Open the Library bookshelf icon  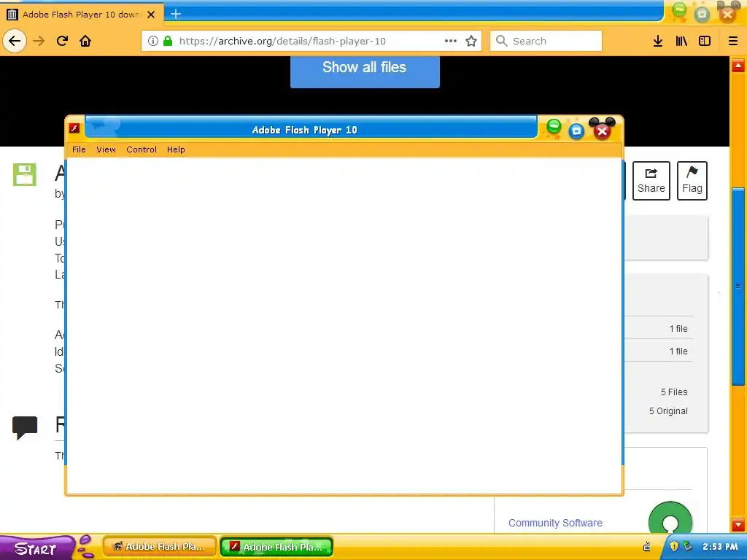(681, 41)
